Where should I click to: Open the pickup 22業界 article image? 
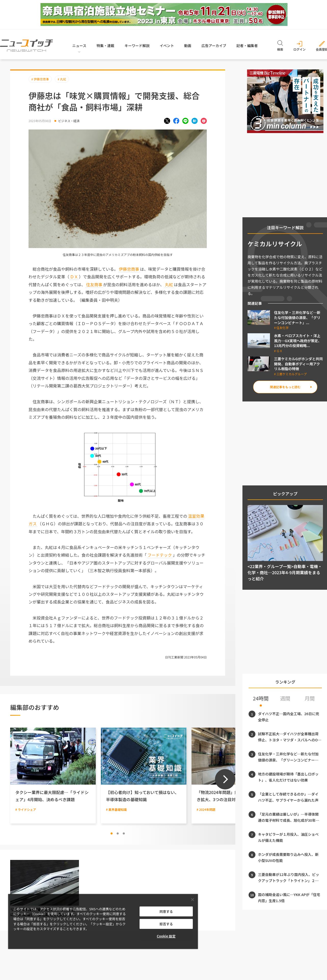coord(285,532)
